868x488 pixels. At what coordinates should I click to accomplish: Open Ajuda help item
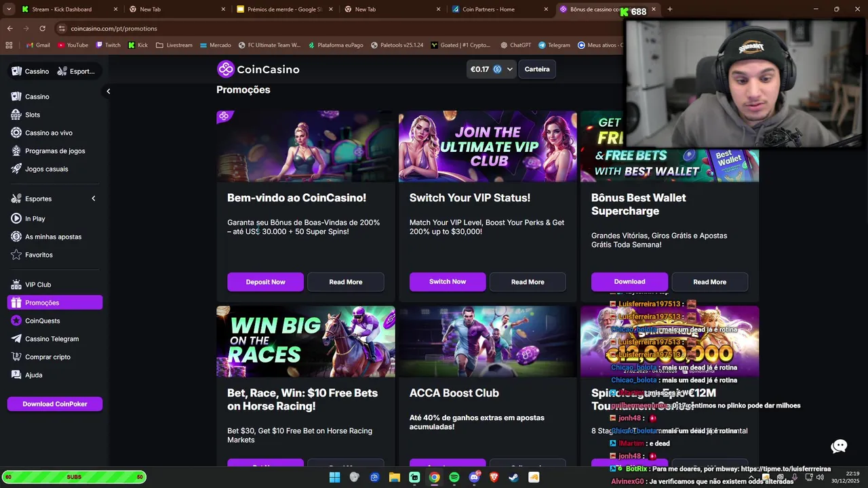point(33,375)
